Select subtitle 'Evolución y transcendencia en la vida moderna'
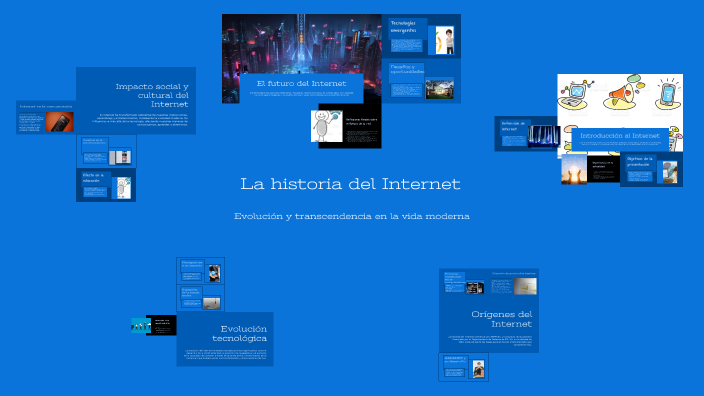 [x=352, y=216]
